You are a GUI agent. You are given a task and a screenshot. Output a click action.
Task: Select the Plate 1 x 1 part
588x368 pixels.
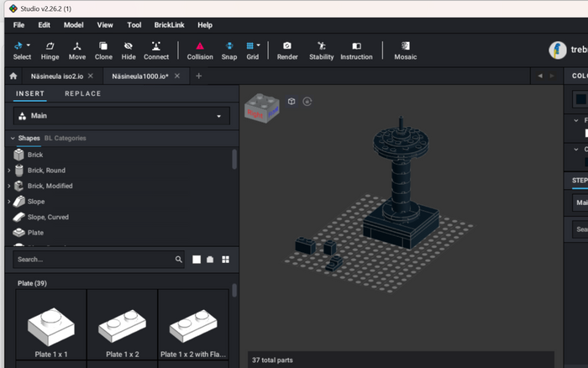coord(51,325)
